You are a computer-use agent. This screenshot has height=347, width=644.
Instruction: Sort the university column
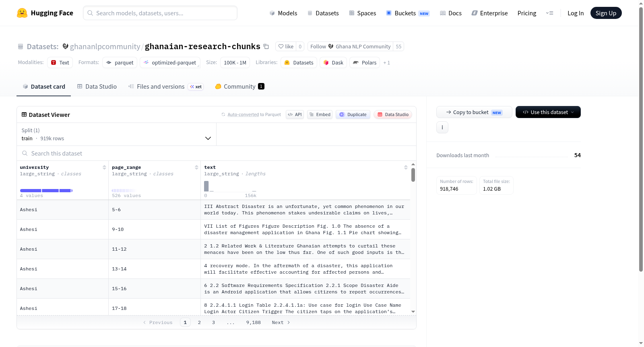pos(104,167)
